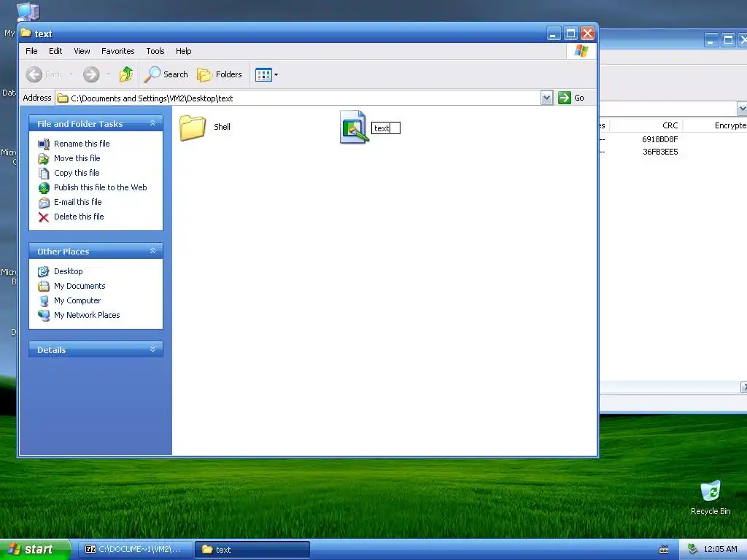The height and width of the screenshot is (560, 747).
Task: Open the View menu
Action: 82,51
